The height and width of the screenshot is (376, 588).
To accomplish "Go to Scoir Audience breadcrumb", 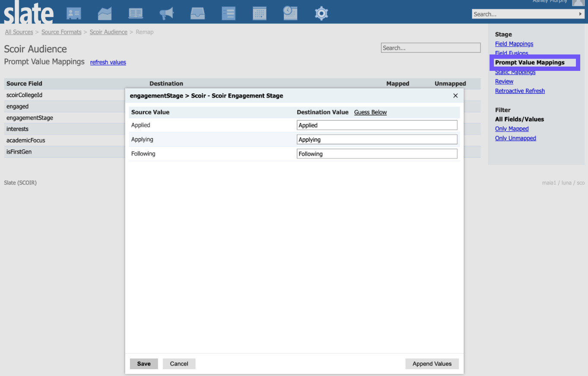I will [108, 32].
